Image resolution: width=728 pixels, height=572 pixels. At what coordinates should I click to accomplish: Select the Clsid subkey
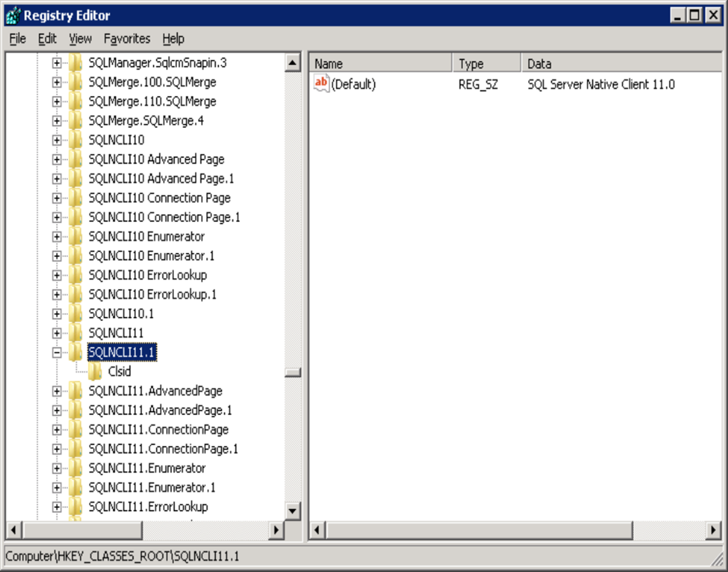pos(119,371)
